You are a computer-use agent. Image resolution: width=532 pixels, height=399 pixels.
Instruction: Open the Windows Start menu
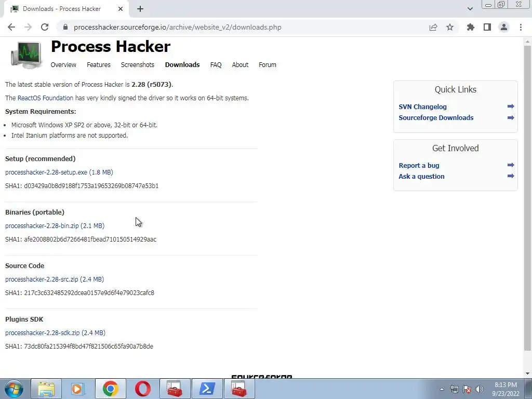click(14, 389)
